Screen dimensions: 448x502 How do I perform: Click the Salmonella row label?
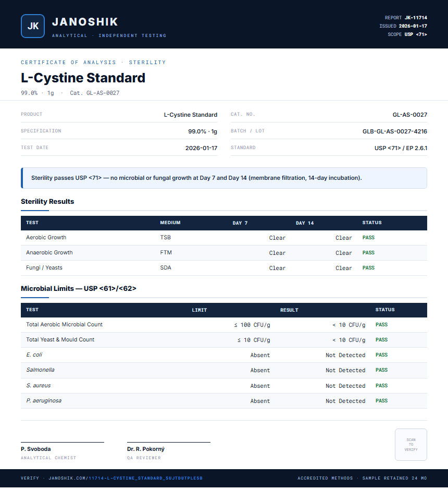(40, 370)
